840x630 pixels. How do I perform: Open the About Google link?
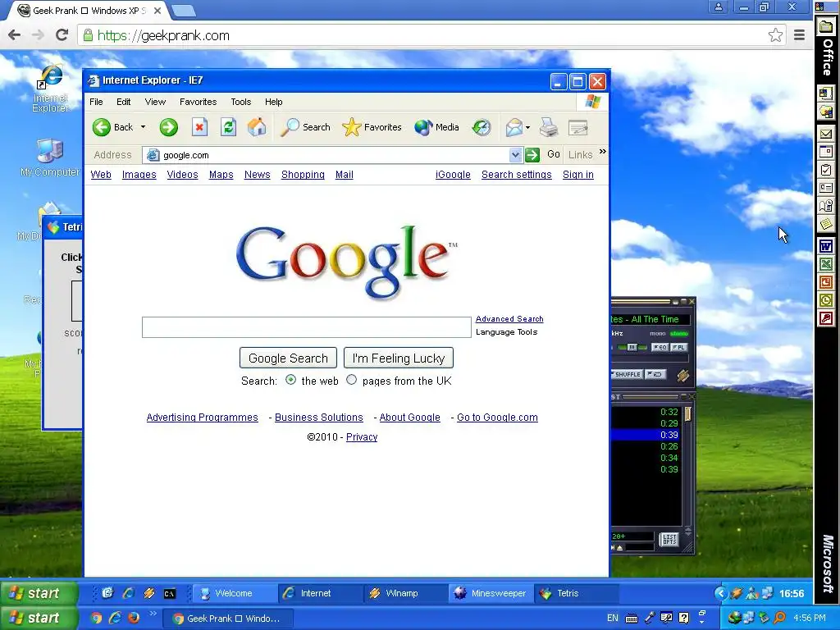click(410, 418)
